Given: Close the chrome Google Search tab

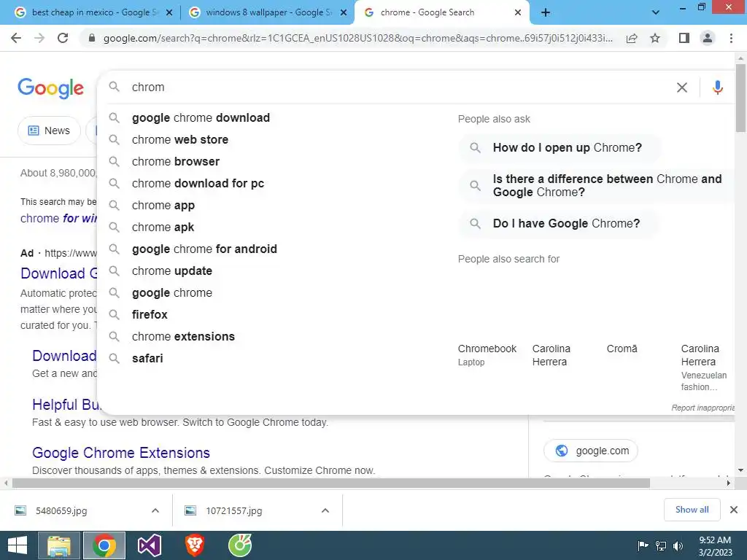Looking at the screenshot, I should (x=518, y=13).
